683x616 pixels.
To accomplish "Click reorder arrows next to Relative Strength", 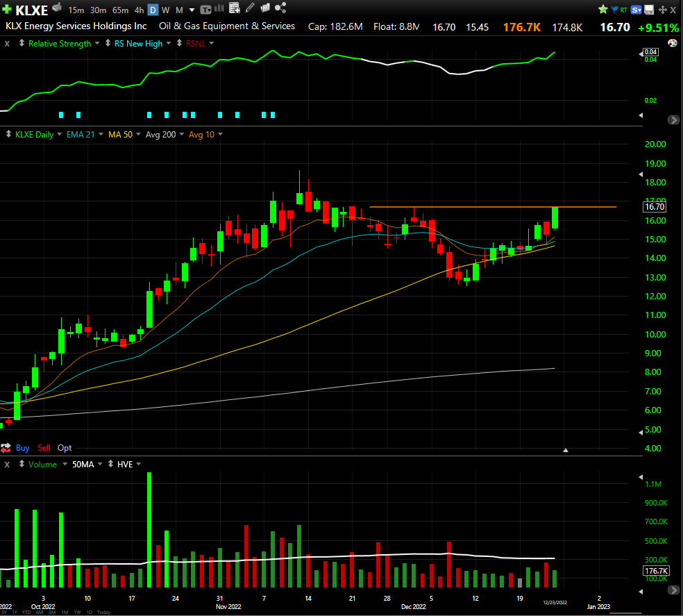I will click(22, 43).
